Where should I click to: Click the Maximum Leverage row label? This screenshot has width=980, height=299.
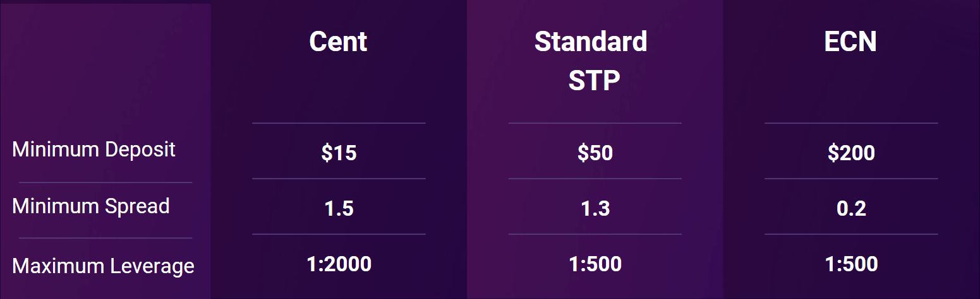tap(103, 266)
